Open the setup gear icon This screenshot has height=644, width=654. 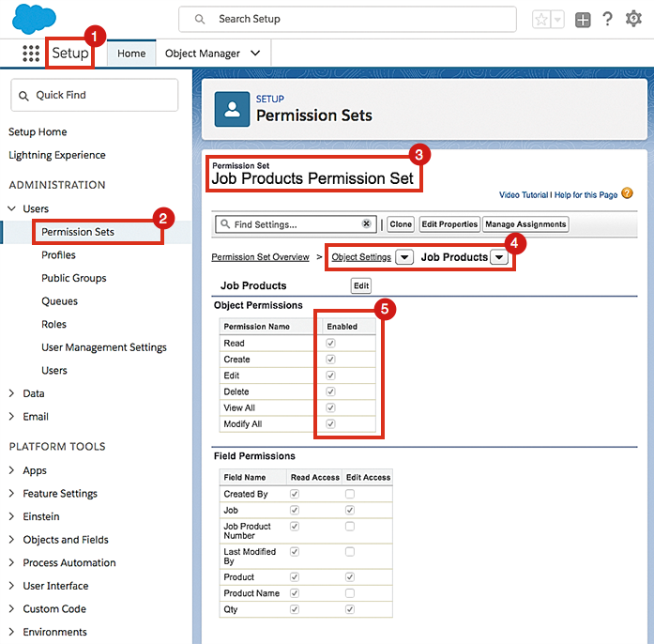tap(633, 19)
